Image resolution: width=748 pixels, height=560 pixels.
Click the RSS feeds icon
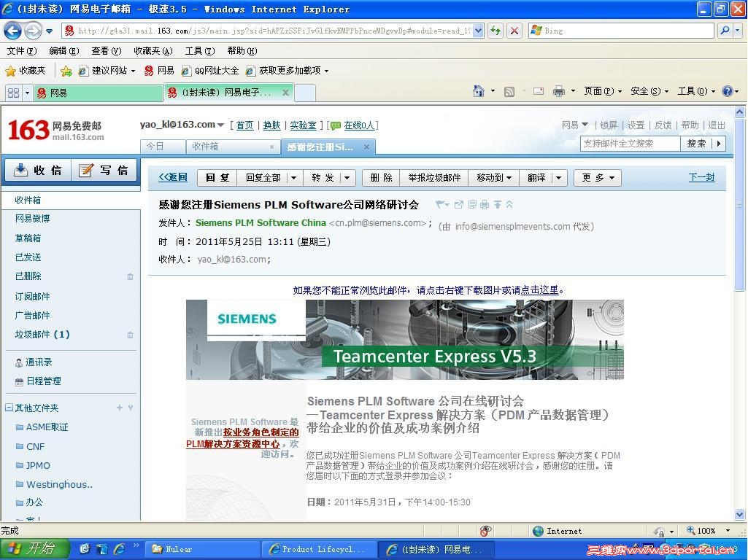click(509, 91)
